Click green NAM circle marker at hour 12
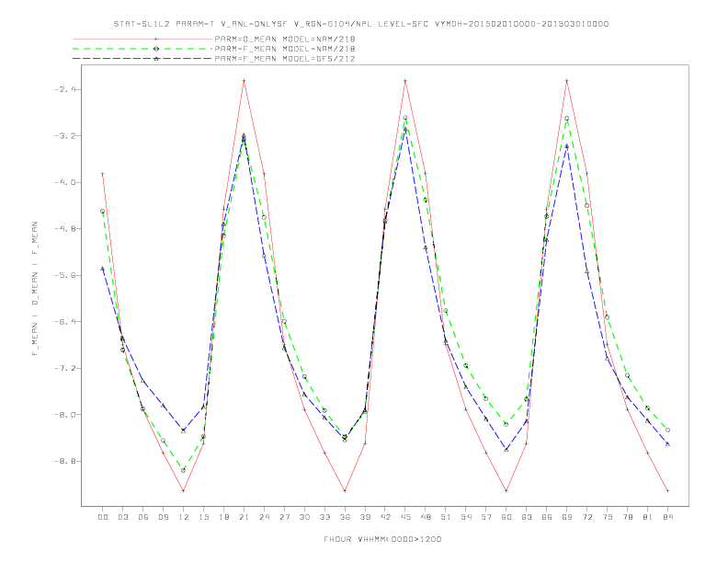Image resolution: width=728 pixels, height=563 pixels. point(184,471)
